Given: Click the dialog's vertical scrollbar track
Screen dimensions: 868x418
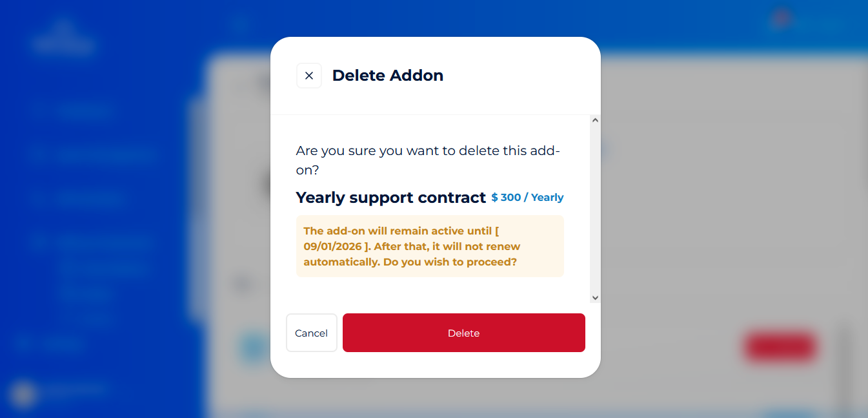Looking at the screenshot, I should (595, 207).
